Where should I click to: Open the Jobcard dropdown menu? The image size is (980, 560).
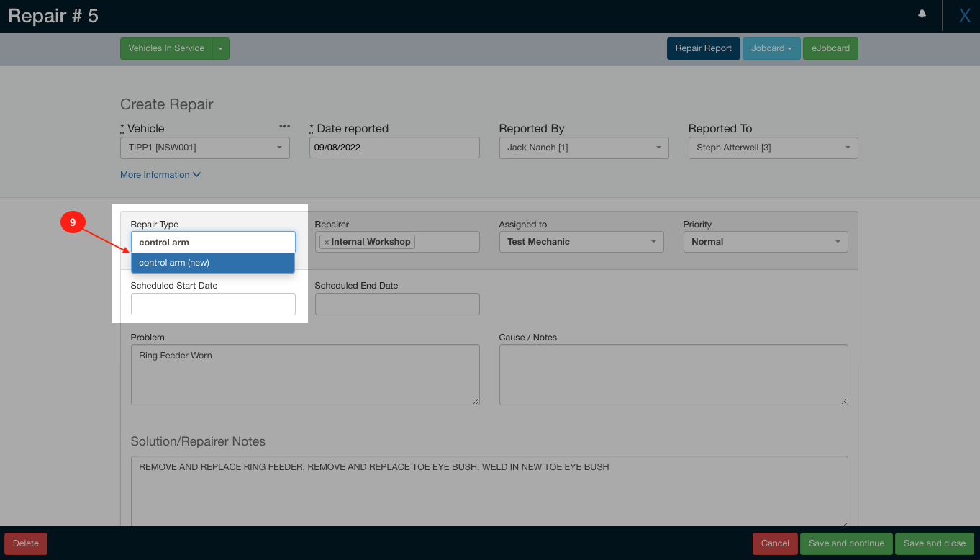(771, 48)
